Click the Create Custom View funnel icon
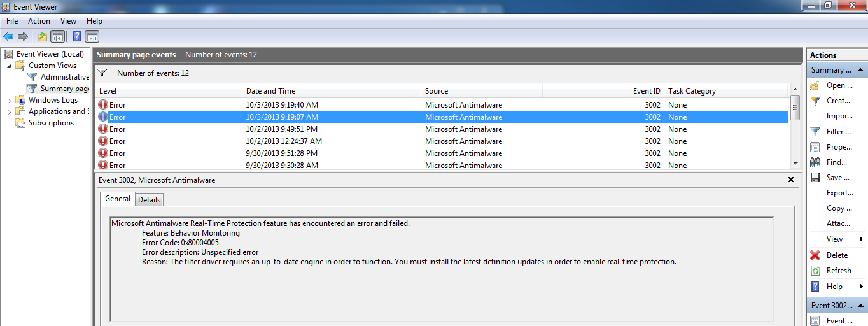Image resolution: width=868 pixels, height=326 pixels. click(x=815, y=101)
